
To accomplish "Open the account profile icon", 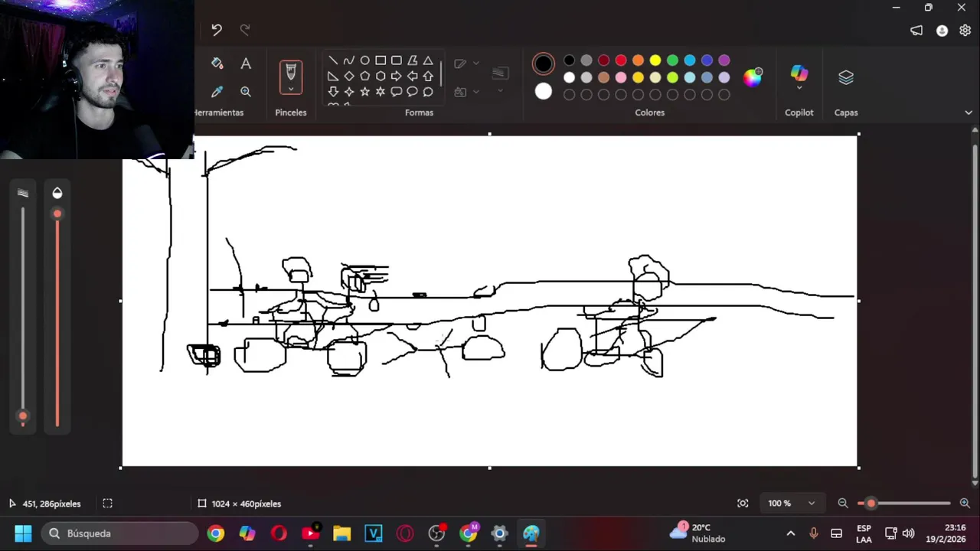I will point(942,31).
